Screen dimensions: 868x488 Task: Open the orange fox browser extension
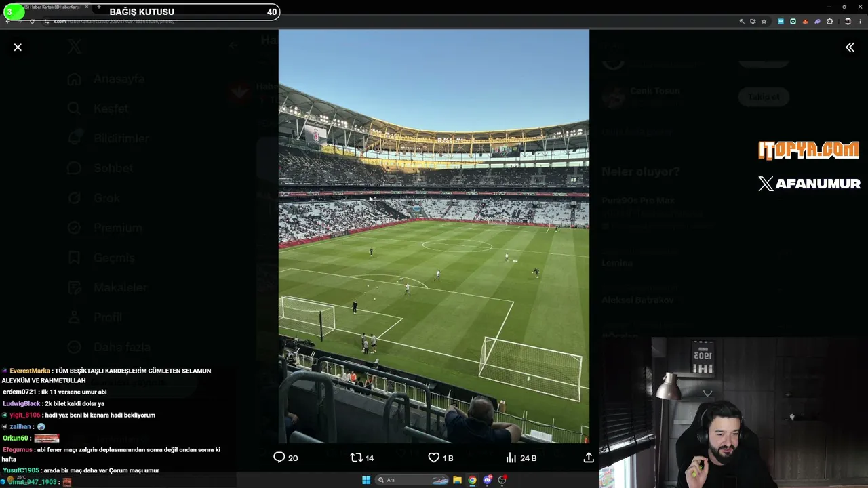(x=805, y=21)
